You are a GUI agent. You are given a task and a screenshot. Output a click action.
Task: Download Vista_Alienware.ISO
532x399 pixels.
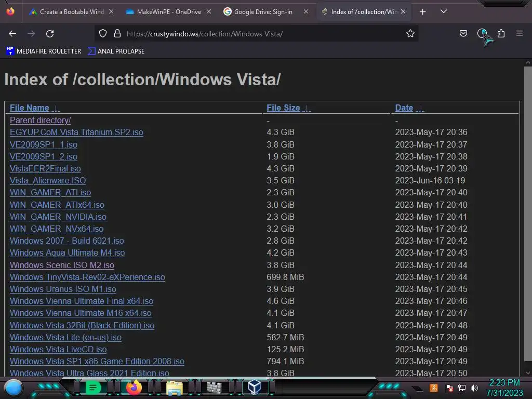click(47, 180)
